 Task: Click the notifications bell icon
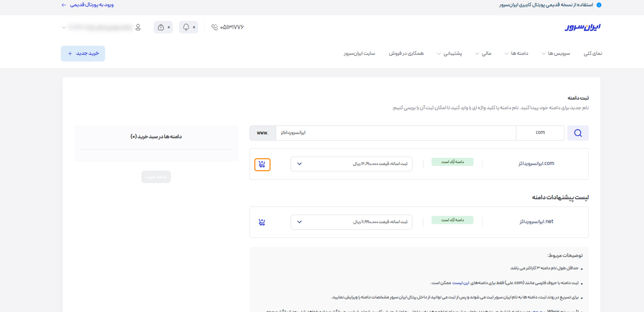[186, 27]
